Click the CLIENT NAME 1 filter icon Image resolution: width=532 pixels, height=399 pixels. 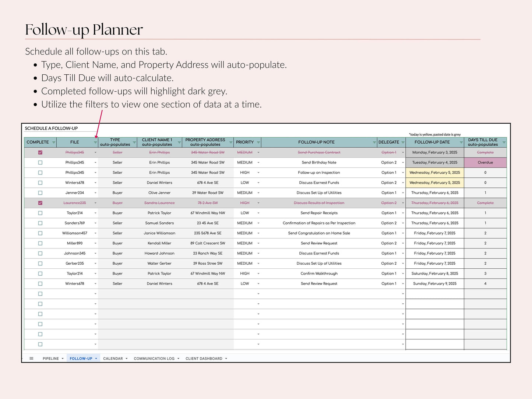[179, 142]
